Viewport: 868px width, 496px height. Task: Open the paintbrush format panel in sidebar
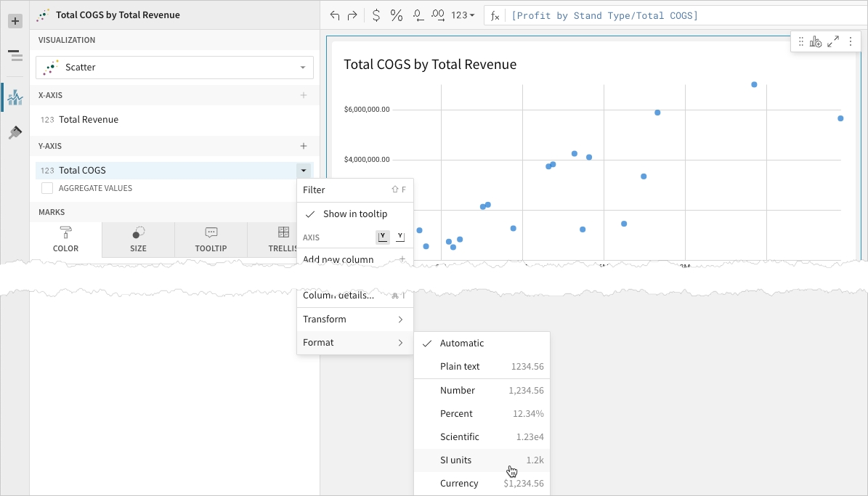15,132
